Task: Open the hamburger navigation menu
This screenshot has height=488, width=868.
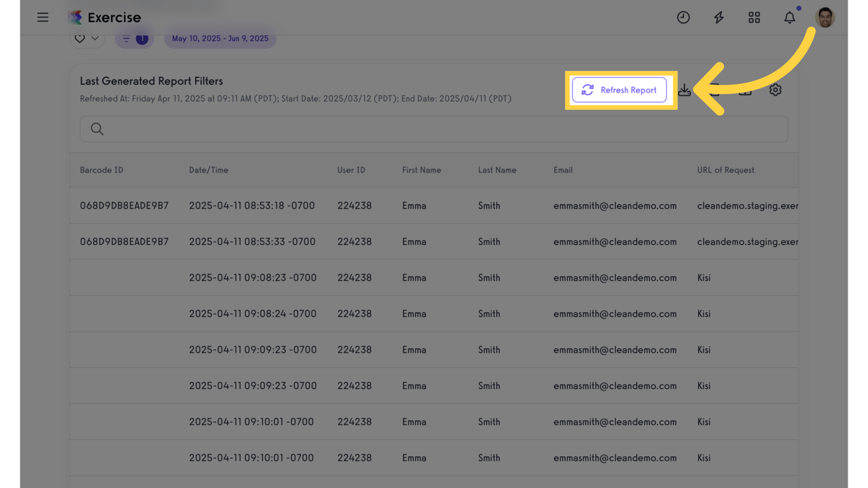Action: tap(43, 17)
